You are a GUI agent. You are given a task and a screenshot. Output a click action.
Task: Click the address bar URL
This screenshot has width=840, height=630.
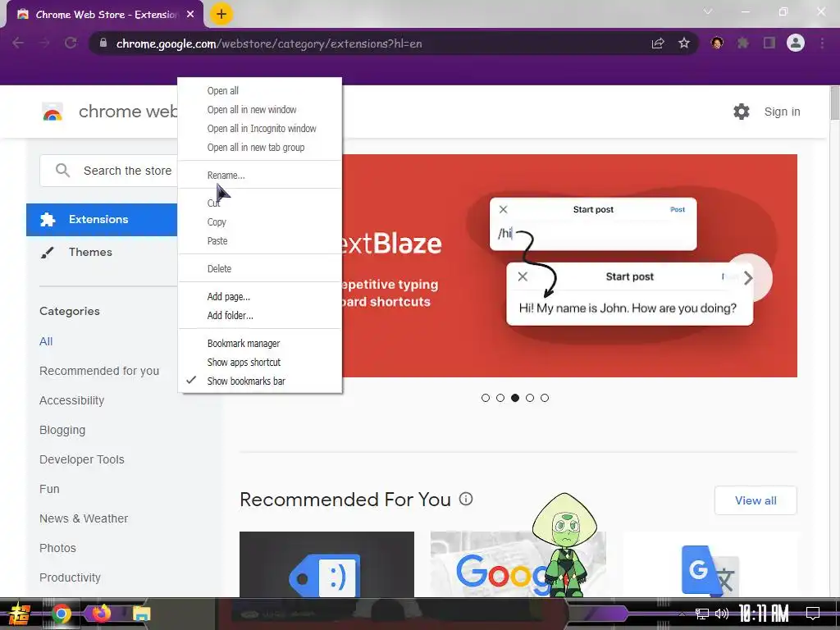click(269, 43)
